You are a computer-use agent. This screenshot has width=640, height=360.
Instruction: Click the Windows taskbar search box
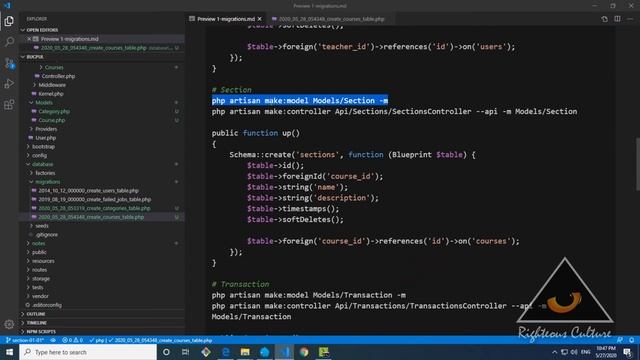click(88, 352)
